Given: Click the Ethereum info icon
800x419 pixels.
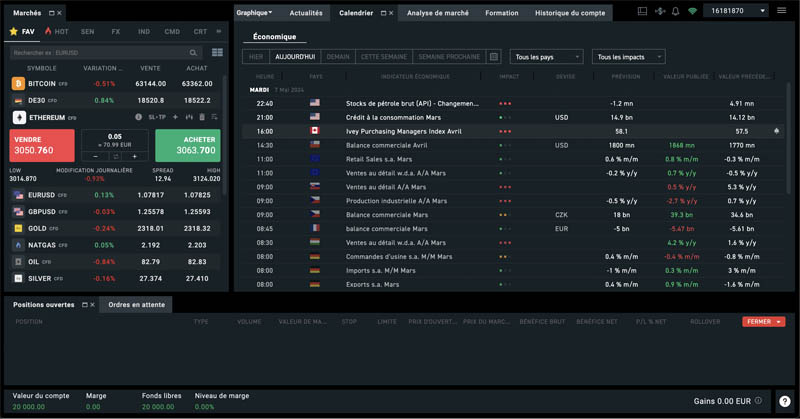Looking at the screenshot, I should (138, 117).
